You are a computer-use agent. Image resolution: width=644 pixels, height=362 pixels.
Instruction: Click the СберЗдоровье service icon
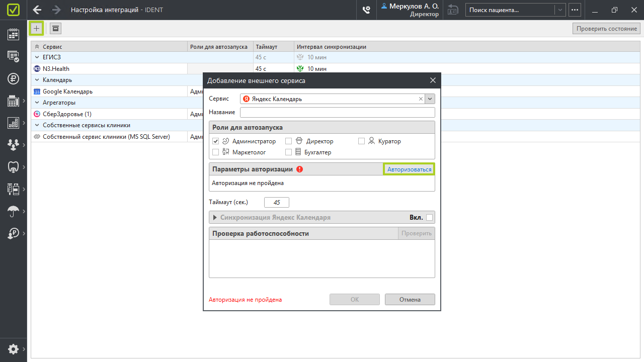click(x=37, y=114)
